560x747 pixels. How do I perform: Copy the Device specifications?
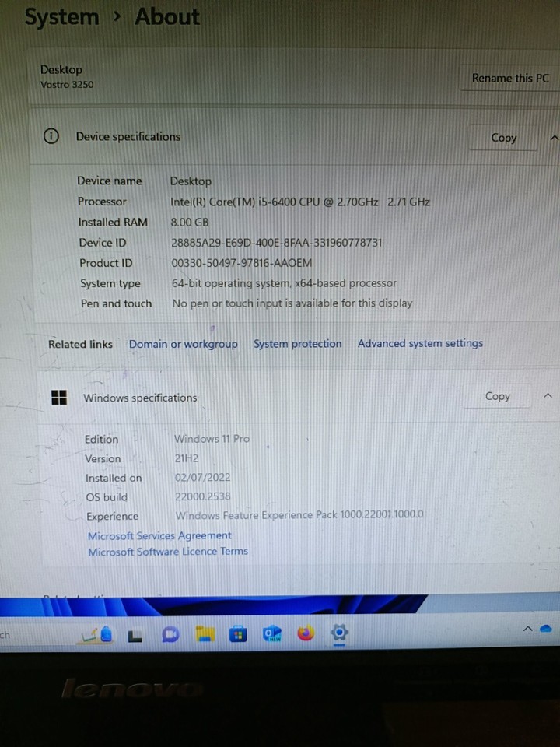click(503, 138)
